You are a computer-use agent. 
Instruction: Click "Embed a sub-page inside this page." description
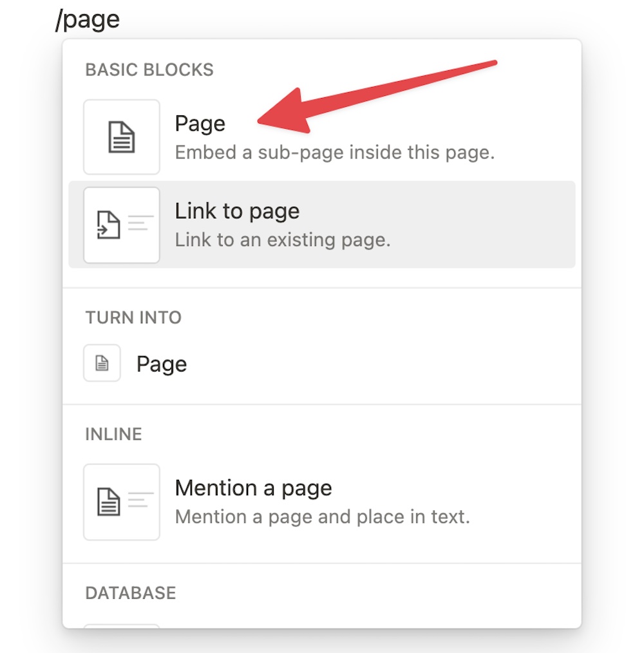coord(335,153)
